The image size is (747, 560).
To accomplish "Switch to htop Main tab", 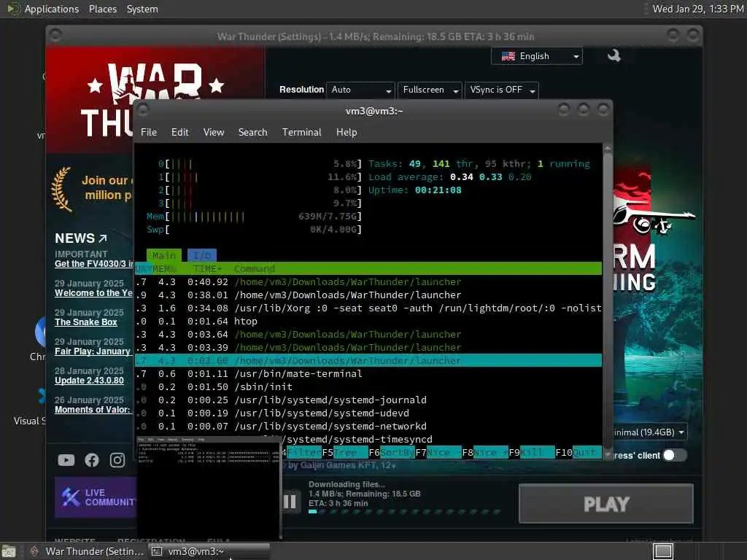I will (x=164, y=255).
